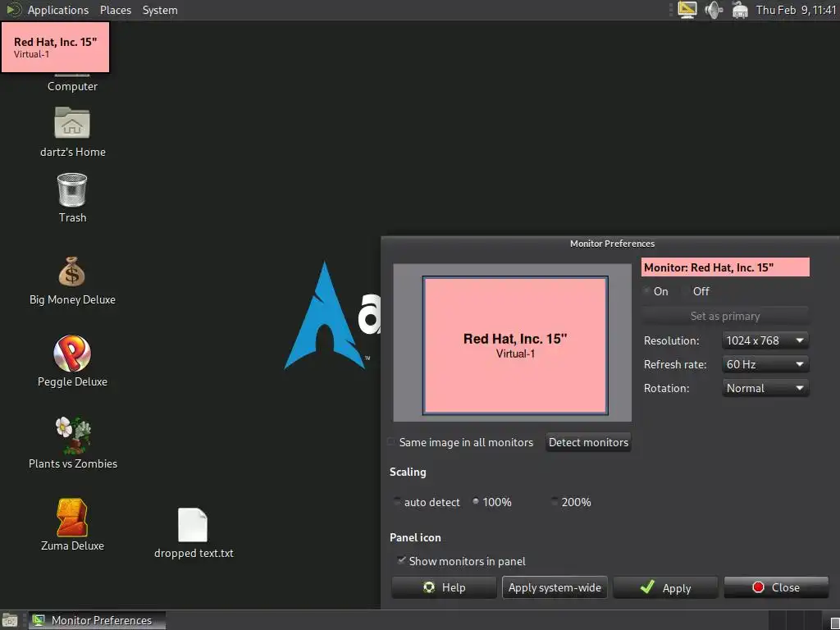Open the Resolution dropdown

click(x=765, y=340)
